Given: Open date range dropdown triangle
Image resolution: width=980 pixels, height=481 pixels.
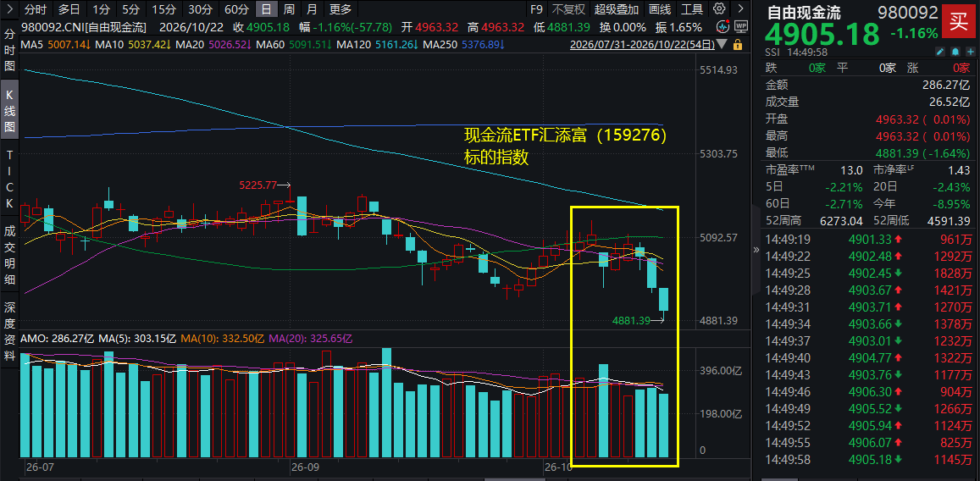Looking at the screenshot, I should pyautogui.click(x=723, y=45).
